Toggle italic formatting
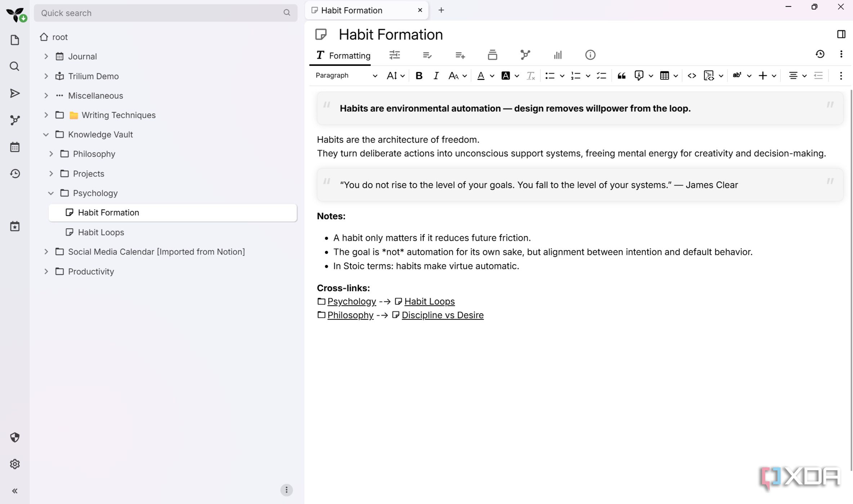The width and height of the screenshot is (853, 504). 436,76
